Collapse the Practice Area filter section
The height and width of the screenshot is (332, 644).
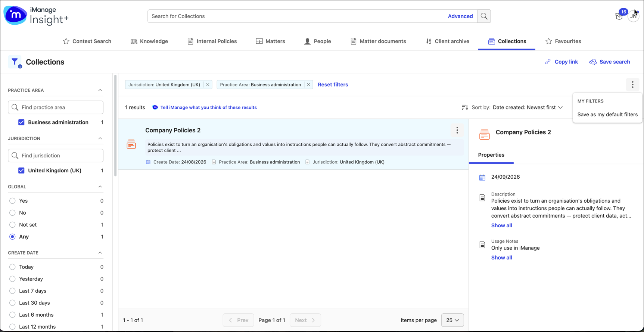coord(100,90)
